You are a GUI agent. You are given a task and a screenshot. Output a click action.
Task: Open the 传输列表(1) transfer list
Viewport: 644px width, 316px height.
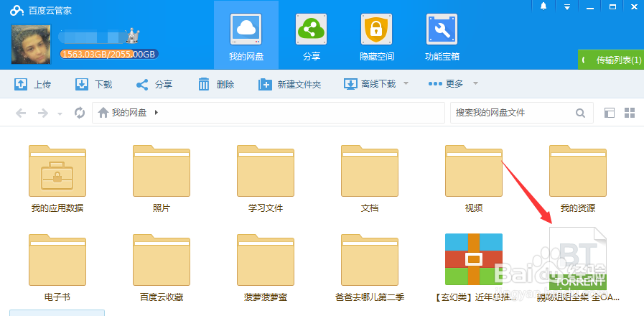pyautogui.click(x=611, y=60)
